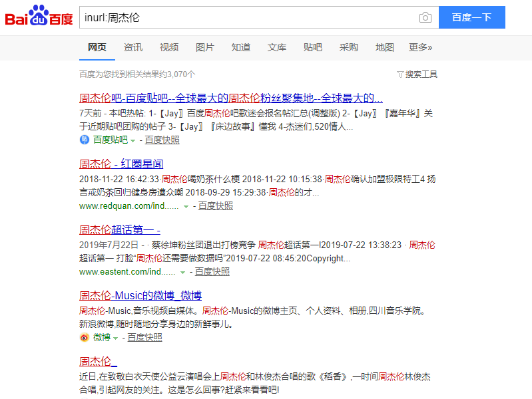Viewport: 532px width, 399px height.
Task: Click snippet text 新浪微博,随时随地分享身边的新鲜事儿
Action: pos(156,324)
